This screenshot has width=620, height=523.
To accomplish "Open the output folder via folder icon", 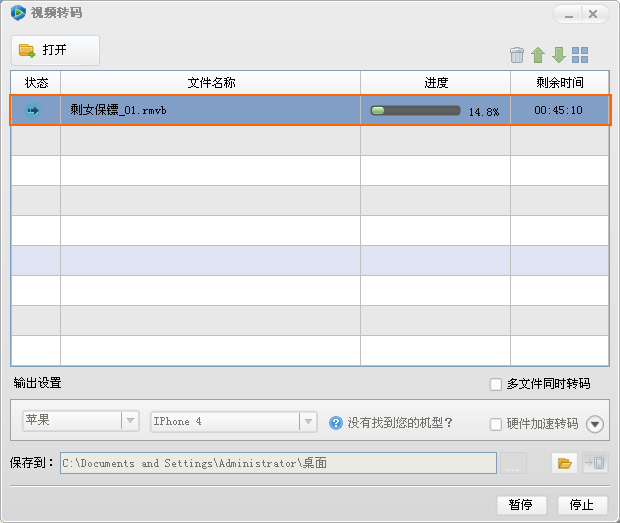I will click(564, 463).
